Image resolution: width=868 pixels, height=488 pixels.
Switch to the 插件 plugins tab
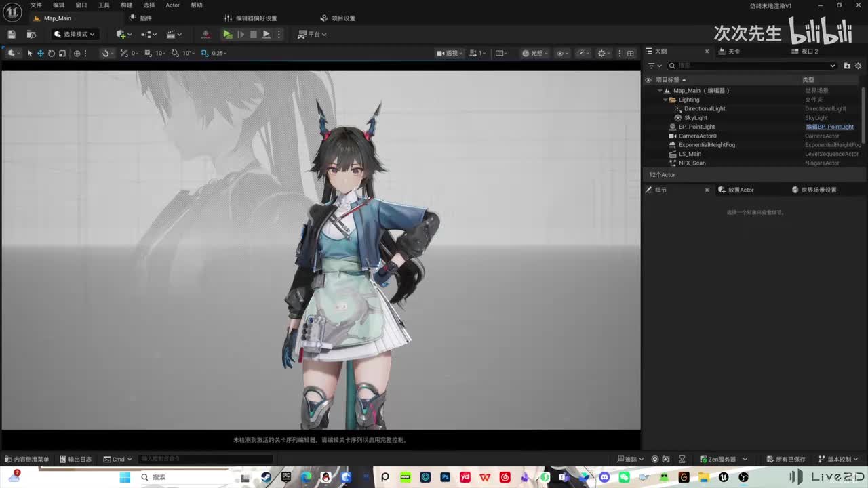(141, 18)
